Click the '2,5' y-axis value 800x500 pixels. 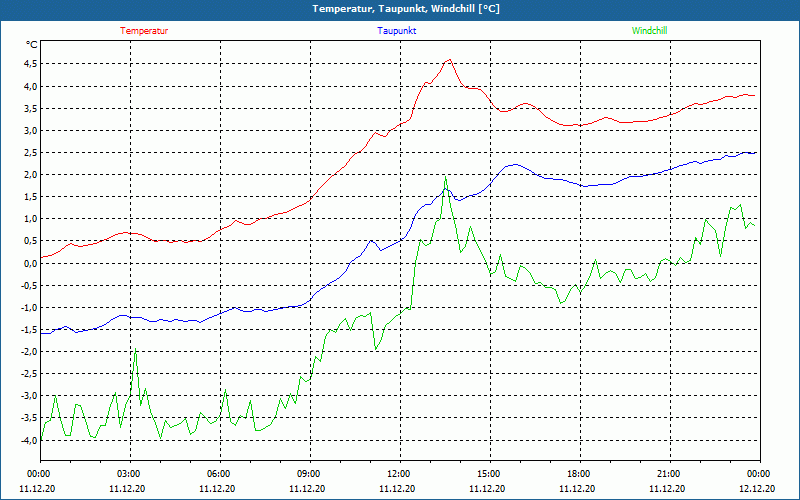31,153
